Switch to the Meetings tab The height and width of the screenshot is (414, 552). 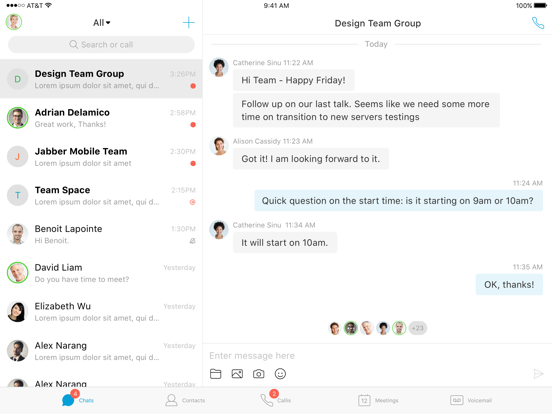pos(378,400)
